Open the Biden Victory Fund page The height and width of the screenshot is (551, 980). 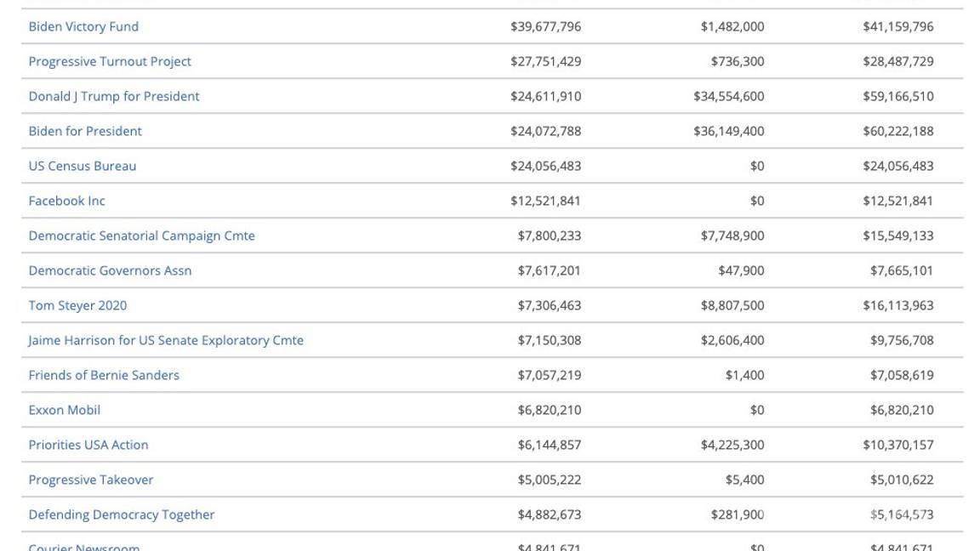(83, 26)
